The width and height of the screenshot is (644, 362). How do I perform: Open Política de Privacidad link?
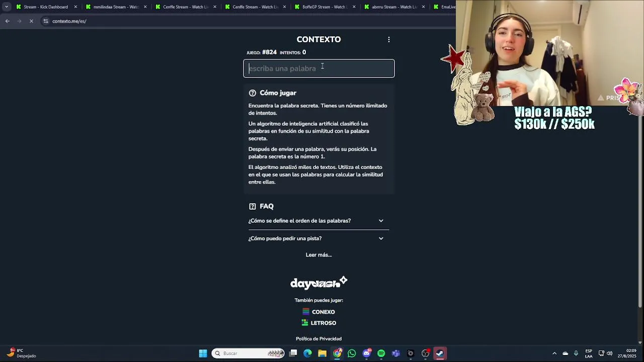318,339
